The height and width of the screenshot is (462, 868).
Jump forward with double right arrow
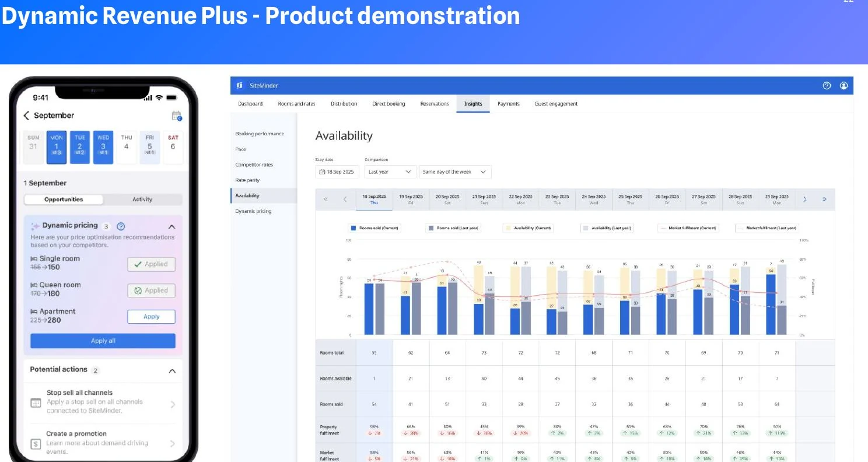pyautogui.click(x=824, y=199)
